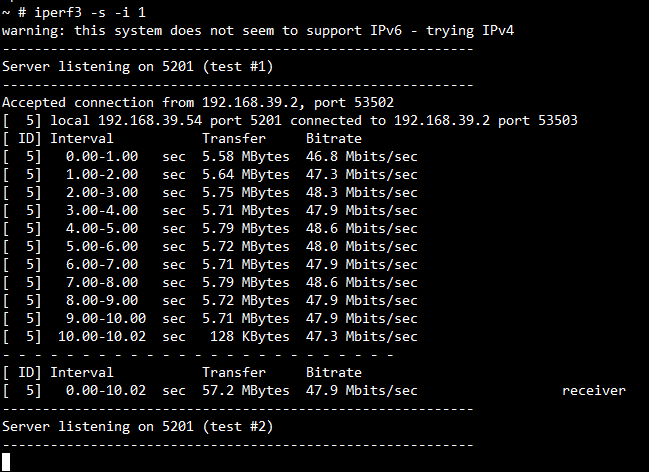Click the 5.58 MBytes transfer value
Viewport: 649px width, 472px height.
click(246, 157)
